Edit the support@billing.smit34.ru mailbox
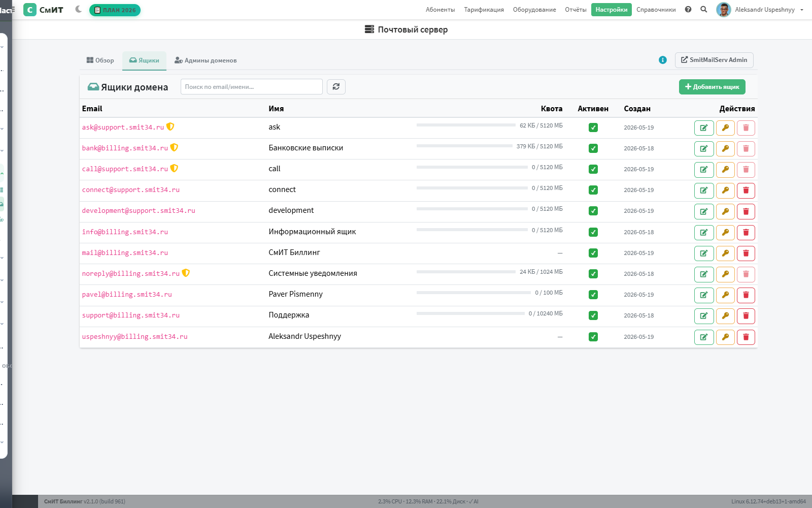The image size is (812, 508). [704, 316]
